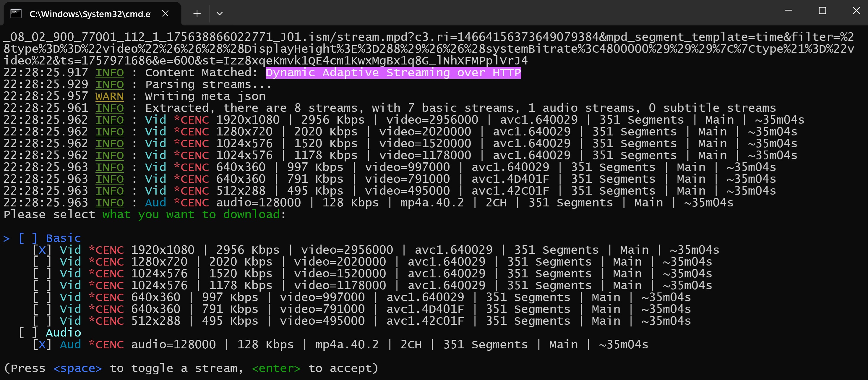Select the C:\Windows\System32\cmd.exe tab

(90, 14)
